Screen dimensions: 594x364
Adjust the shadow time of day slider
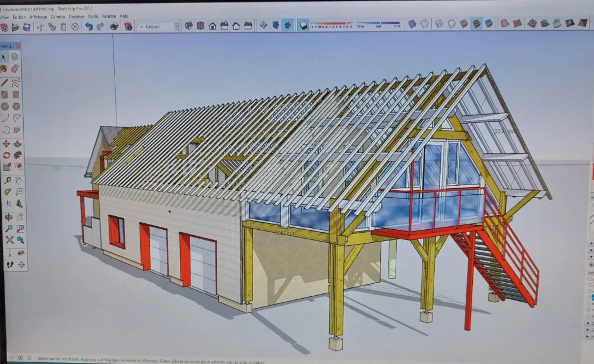[x=379, y=24]
